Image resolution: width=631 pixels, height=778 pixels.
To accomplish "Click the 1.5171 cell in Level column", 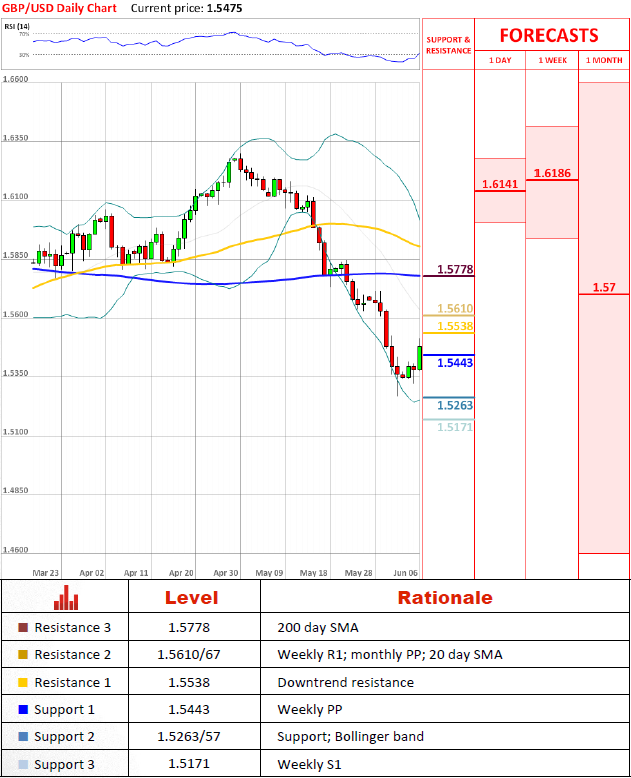I will point(189,764).
